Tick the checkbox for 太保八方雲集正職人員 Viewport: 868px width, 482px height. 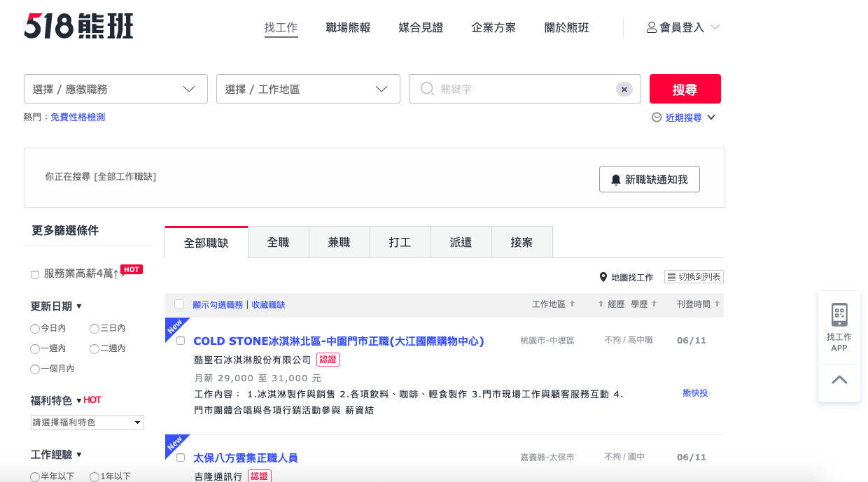[x=181, y=458]
